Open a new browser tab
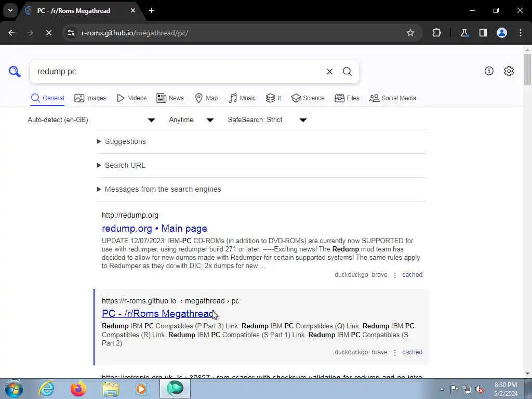 pos(152,10)
